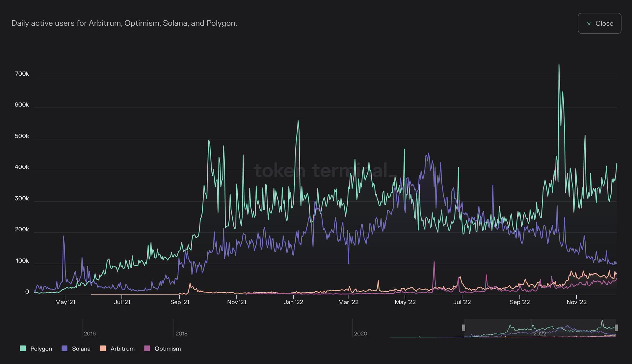Hide the Optimism legend label

tap(168, 349)
